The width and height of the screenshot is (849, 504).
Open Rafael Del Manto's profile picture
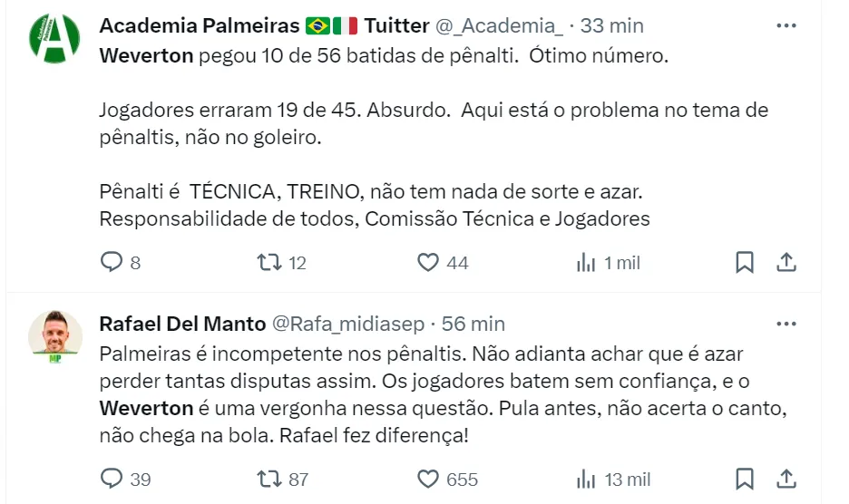54,335
